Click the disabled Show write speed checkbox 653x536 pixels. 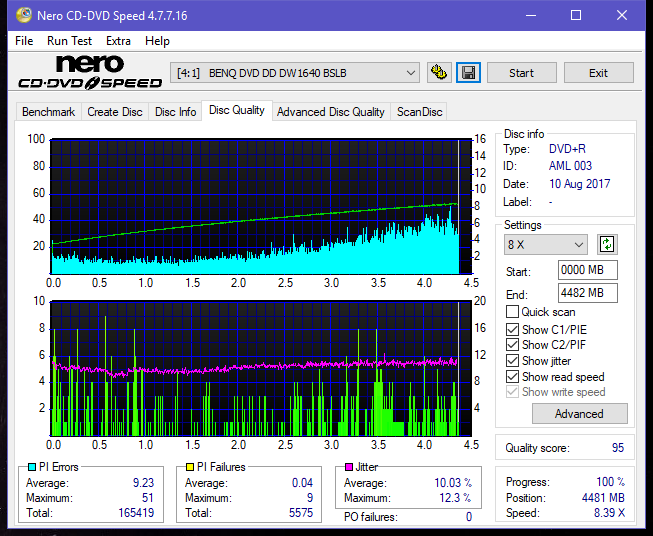(x=512, y=392)
